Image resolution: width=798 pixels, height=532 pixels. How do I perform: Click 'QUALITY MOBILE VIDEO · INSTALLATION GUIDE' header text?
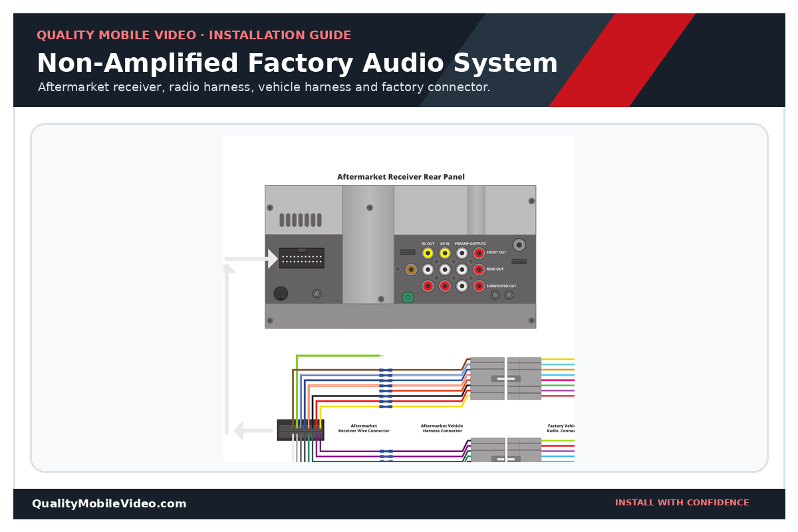pyautogui.click(x=194, y=36)
